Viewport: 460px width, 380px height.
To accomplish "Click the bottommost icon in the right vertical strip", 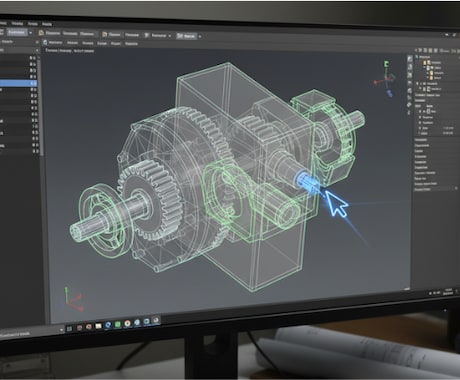I will pyautogui.click(x=409, y=113).
